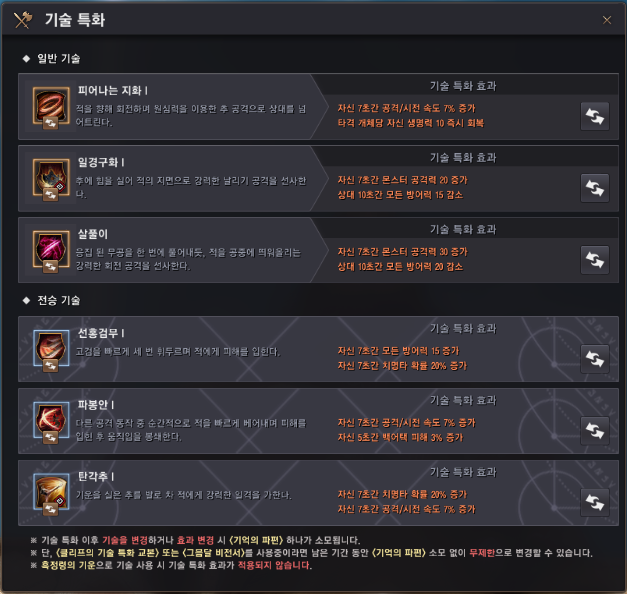Screen dimensions: 627x594
Task: Close the 기술 특화 window
Action: point(607,20)
